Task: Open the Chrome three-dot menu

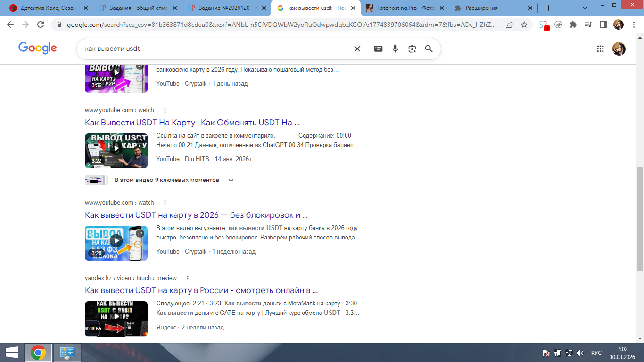Action: pyautogui.click(x=633, y=25)
